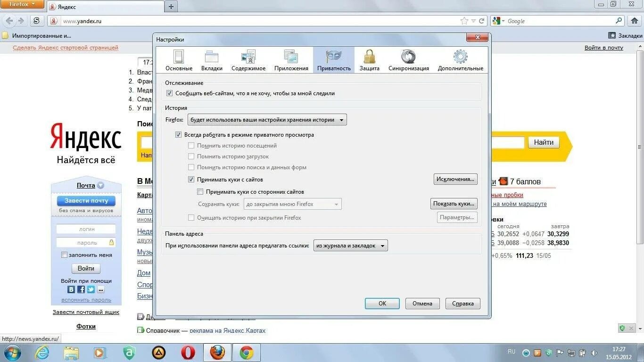Open the media player taskbar icon
This screenshot has height=362, width=644.
point(100,353)
